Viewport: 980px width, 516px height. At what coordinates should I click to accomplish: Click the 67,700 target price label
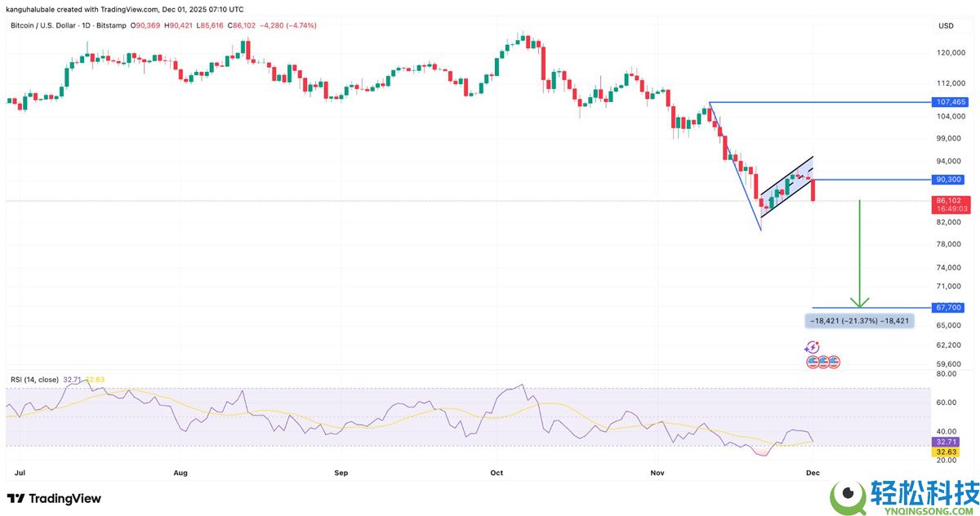tap(949, 307)
